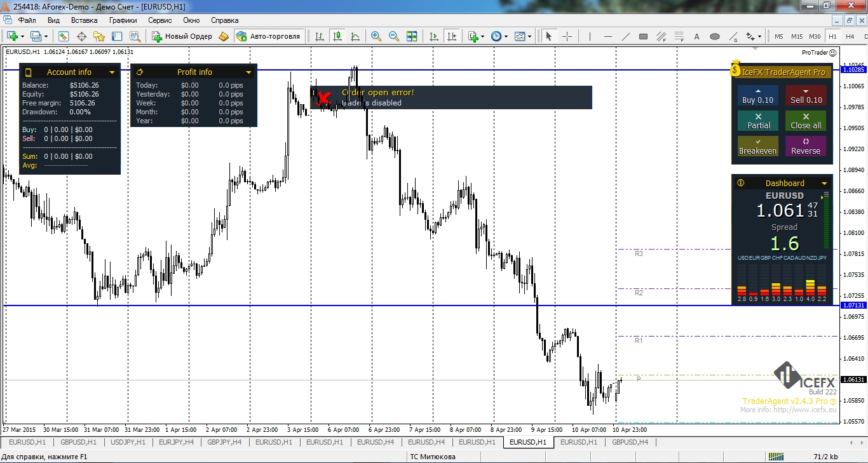This screenshot has width=868, height=463.
Task: Open the Сервис menu
Action: pyautogui.click(x=159, y=20)
